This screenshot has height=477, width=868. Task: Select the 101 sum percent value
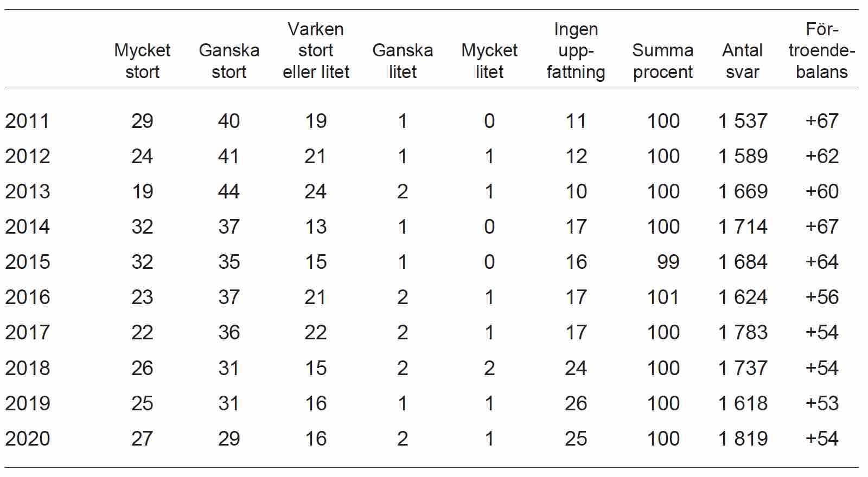663,297
